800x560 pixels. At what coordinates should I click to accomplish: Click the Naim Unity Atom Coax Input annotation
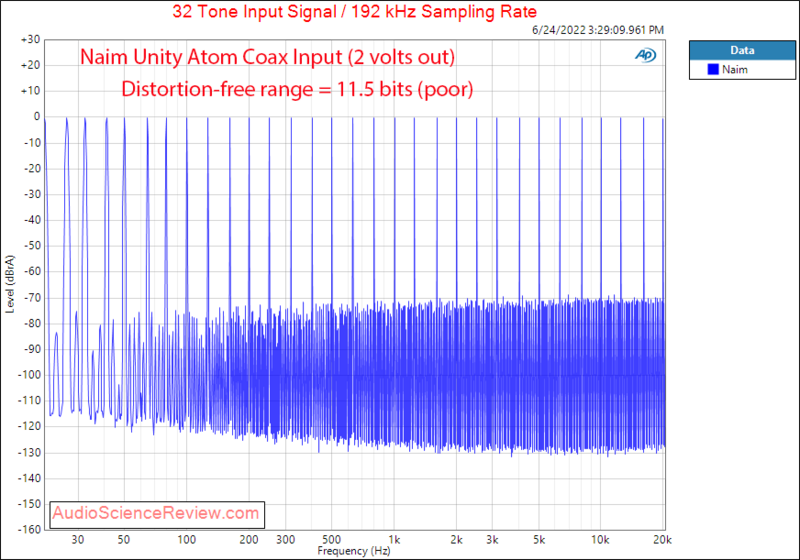tap(267, 57)
